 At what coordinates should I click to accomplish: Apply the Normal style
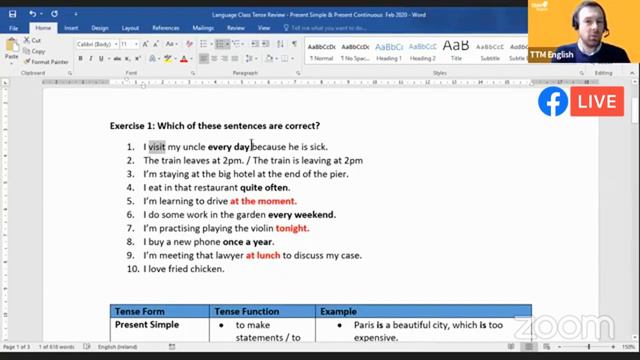322,51
